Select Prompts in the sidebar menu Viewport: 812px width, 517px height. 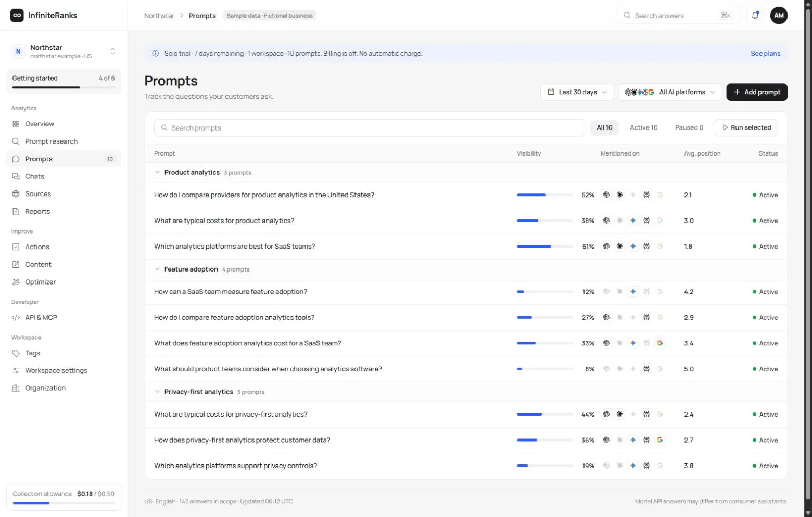click(64, 159)
